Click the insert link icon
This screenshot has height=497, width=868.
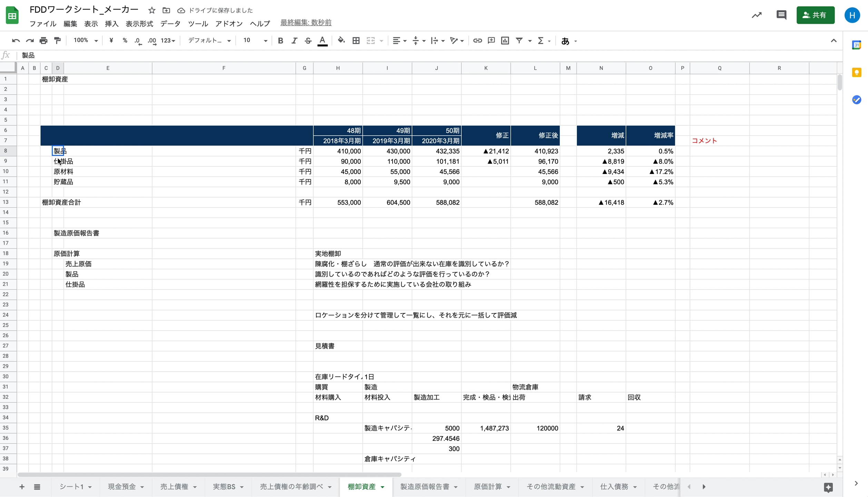click(x=477, y=41)
